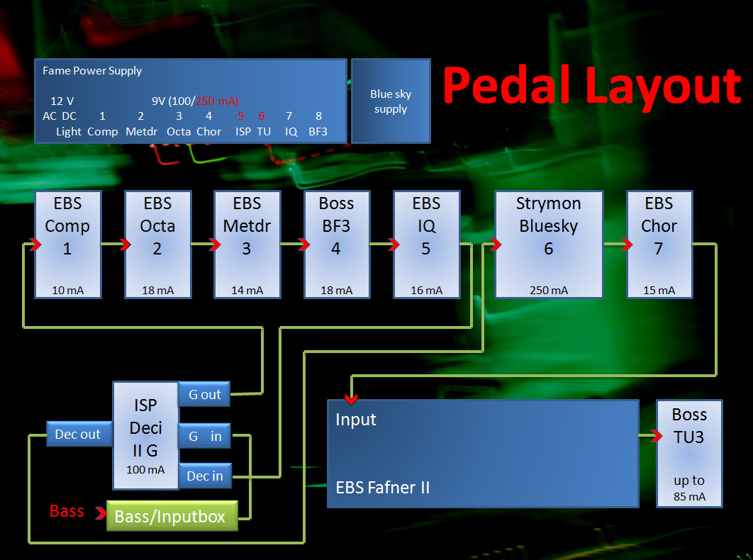Click the 100 mA value in ISP block
The width and height of the screenshot is (753, 560).
tap(145, 470)
